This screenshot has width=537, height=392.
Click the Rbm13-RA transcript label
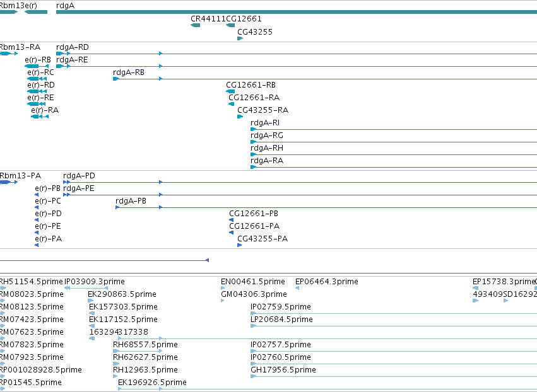coord(20,47)
